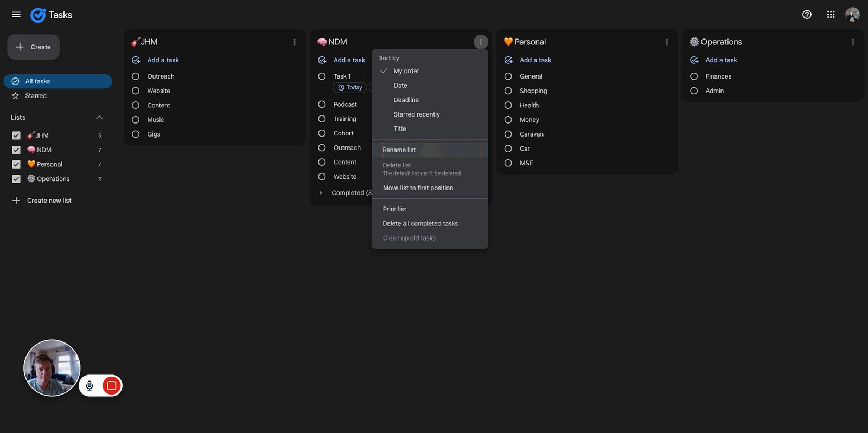The image size is (868, 433).
Task: Mark Outreach task complete in JHM
Action: pyautogui.click(x=136, y=76)
